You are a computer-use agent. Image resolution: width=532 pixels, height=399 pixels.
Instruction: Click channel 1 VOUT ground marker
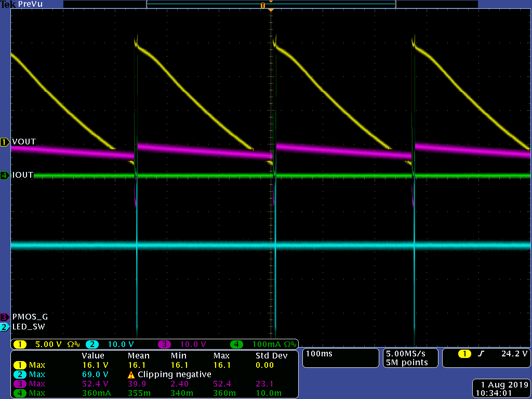(5, 142)
